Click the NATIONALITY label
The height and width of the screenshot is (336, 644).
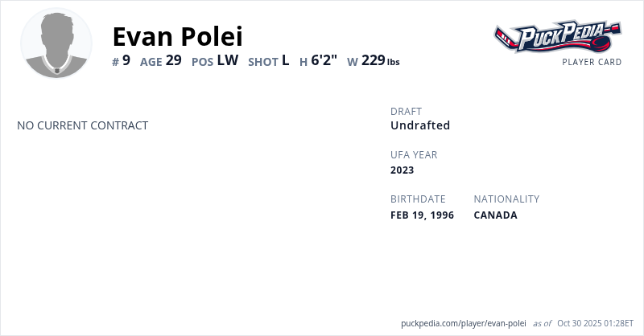(x=506, y=199)
